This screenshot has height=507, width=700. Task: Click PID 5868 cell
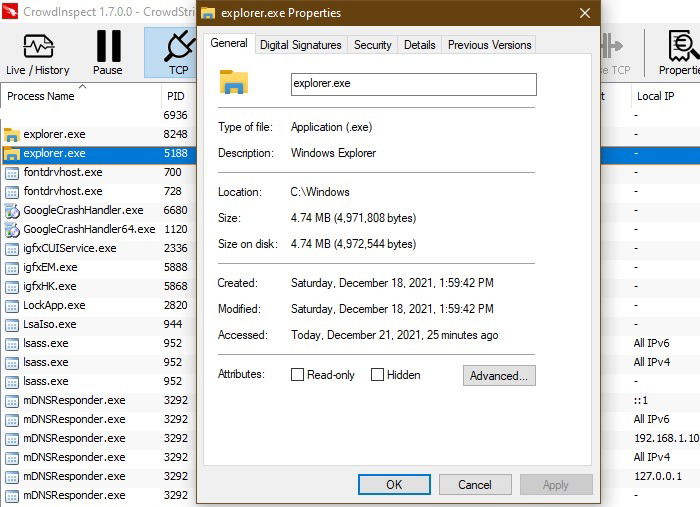(175, 286)
